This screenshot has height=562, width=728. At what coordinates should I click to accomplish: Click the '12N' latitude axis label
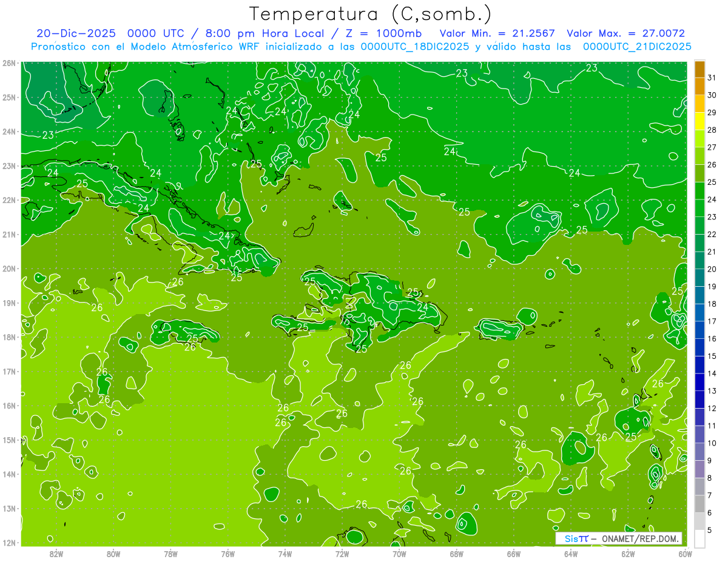tap(9, 543)
